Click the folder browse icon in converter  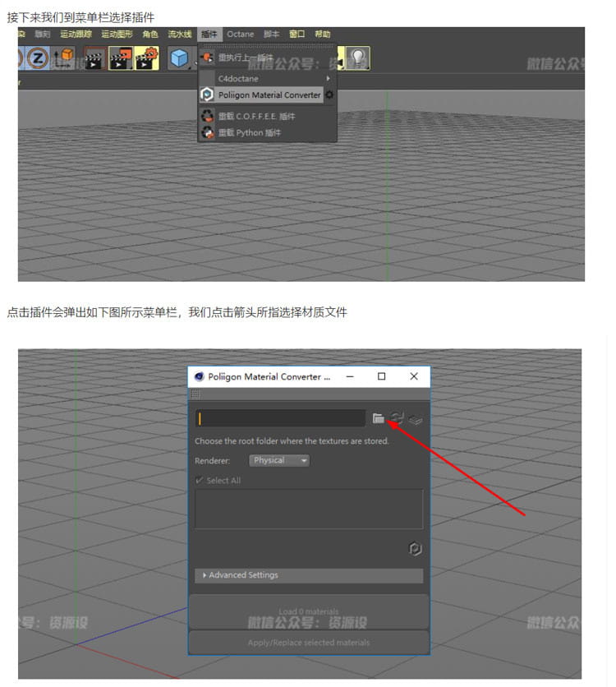[378, 418]
